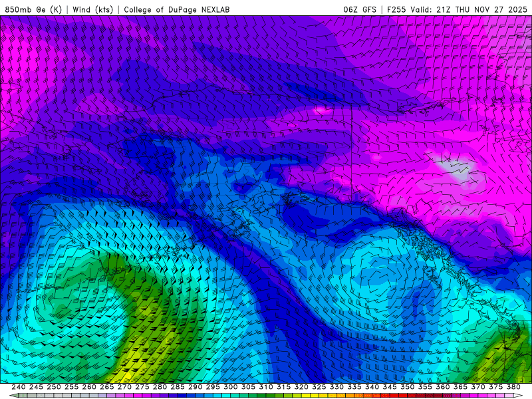Click the 360 legend label
The height and width of the screenshot is (399, 532).
(442, 387)
